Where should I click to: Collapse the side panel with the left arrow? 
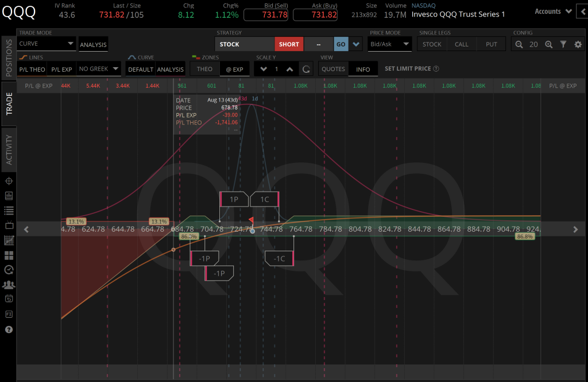pyautogui.click(x=583, y=11)
